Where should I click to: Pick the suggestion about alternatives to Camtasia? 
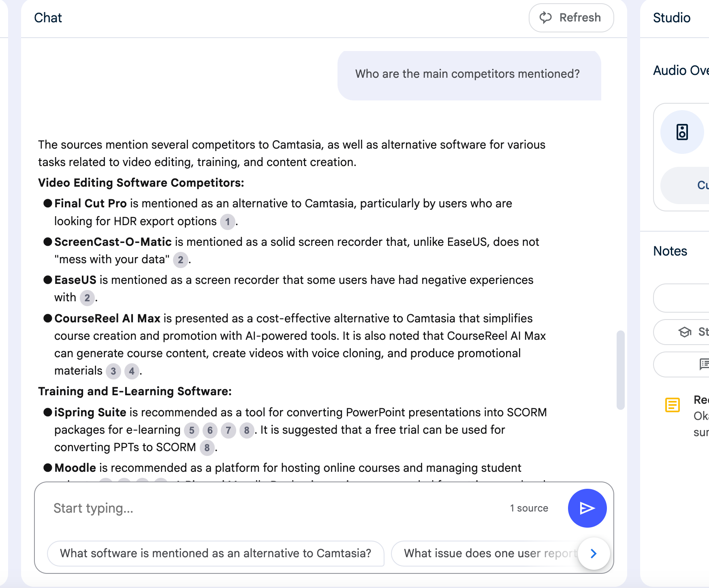coord(216,553)
